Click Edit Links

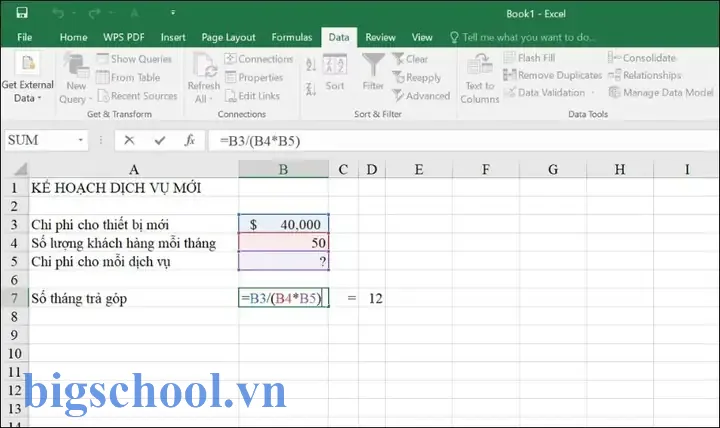[x=252, y=96]
